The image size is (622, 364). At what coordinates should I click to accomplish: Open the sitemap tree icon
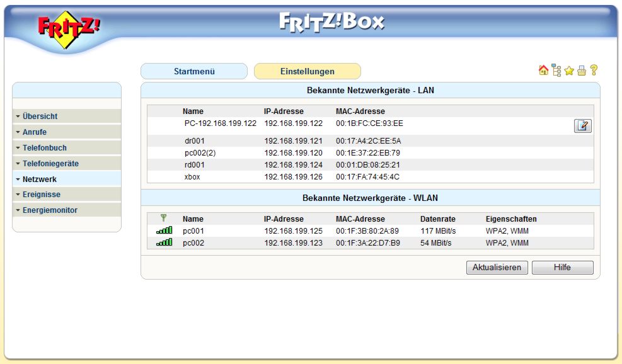[556, 71]
